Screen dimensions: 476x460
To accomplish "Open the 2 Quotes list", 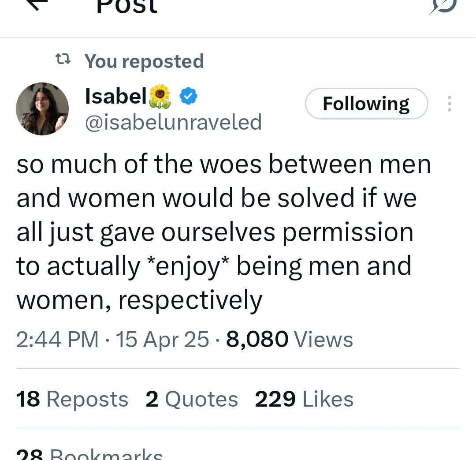I will [x=192, y=399].
